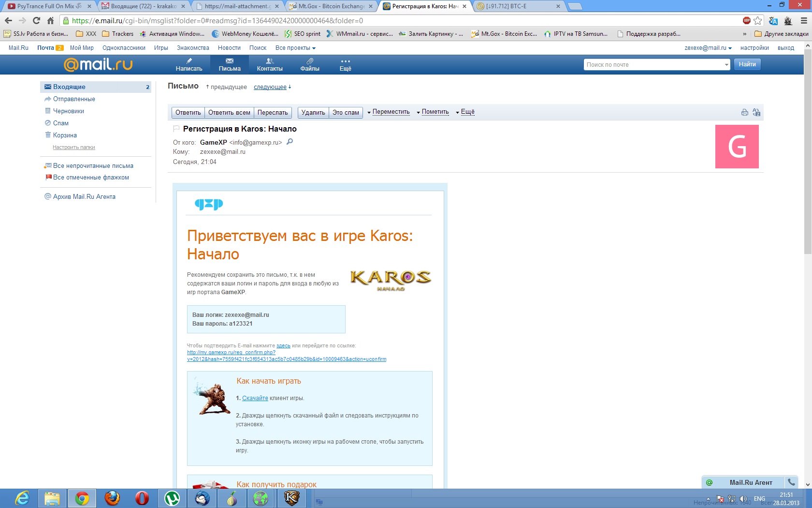
Task: Open the Черновики folder
Action: pyautogui.click(x=68, y=111)
